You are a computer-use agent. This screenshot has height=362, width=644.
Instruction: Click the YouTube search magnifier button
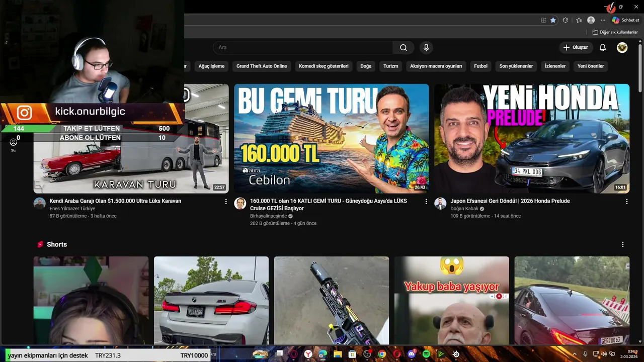404,48
